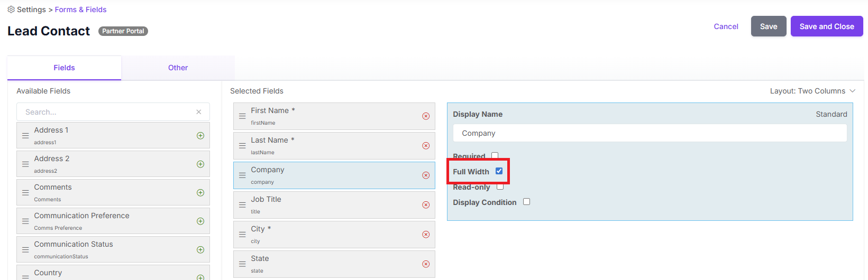868x280 pixels.
Task: Clear the available fields search box
Action: tap(199, 112)
